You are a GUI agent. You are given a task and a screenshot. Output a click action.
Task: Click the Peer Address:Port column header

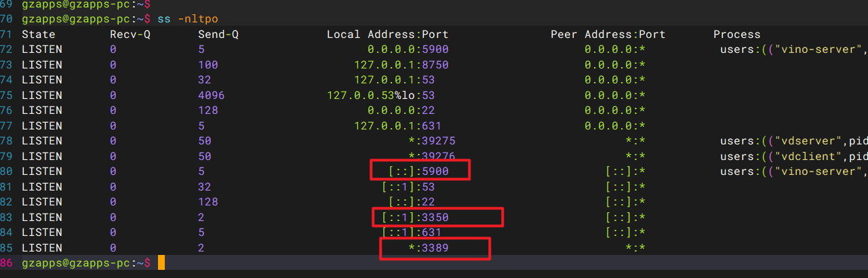coord(608,35)
